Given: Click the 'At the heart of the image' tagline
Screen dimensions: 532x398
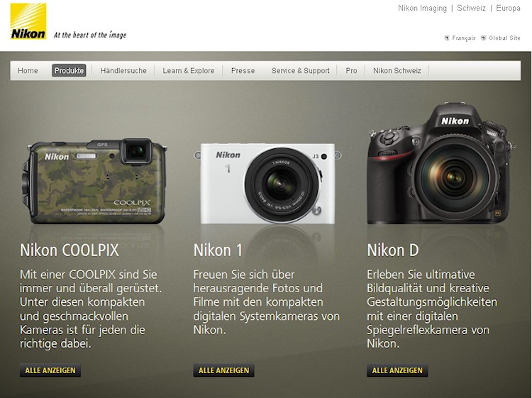Looking at the screenshot, I should tap(90, 35).
